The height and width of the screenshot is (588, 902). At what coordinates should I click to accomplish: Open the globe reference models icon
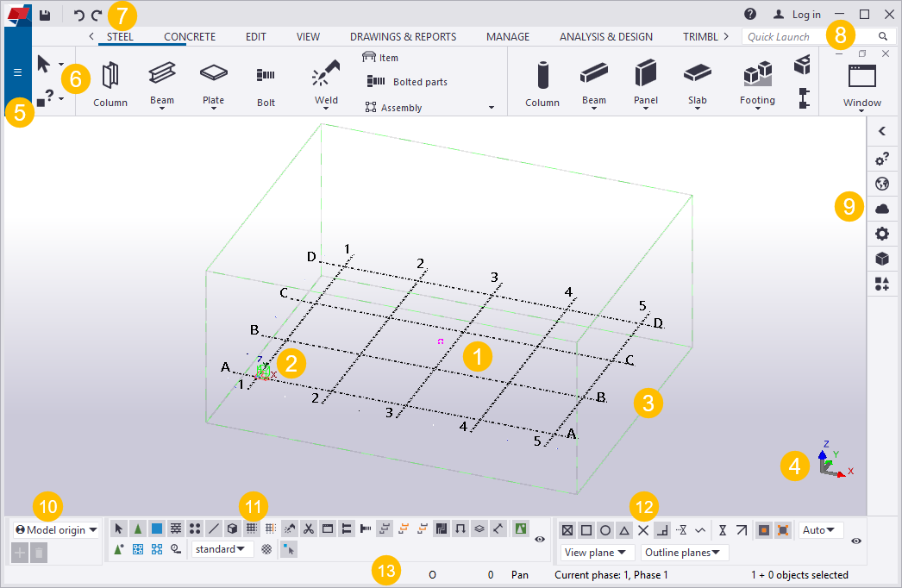(882, 185)
